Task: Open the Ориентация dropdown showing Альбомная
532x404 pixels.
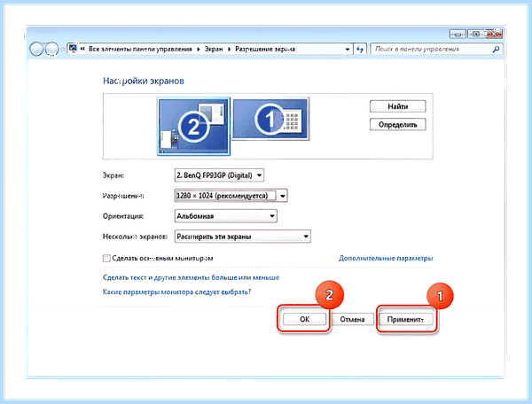Action: pyautogui.click(x=225, y=216)
